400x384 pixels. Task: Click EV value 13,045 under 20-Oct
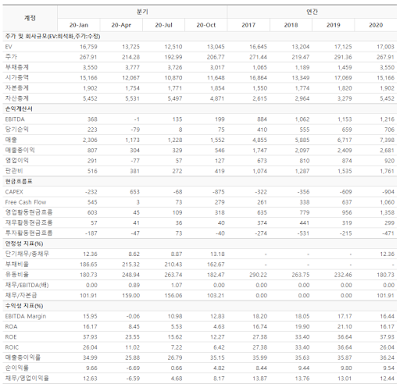(x=216, y=47)
